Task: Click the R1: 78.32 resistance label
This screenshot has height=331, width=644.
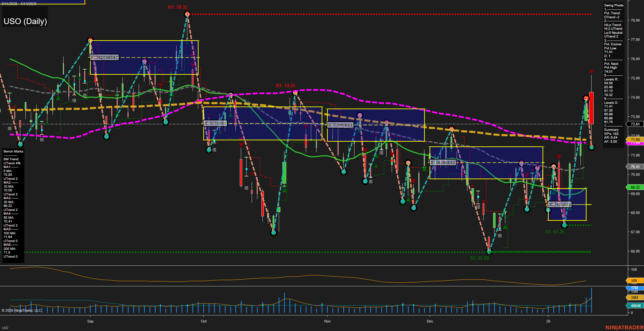Action: tap(177, 6)
